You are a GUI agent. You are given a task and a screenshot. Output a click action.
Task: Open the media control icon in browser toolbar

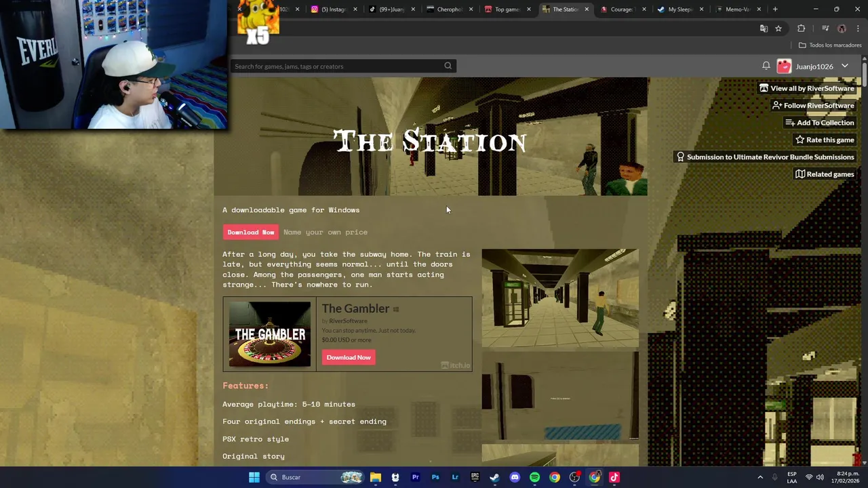click(825, 28)
